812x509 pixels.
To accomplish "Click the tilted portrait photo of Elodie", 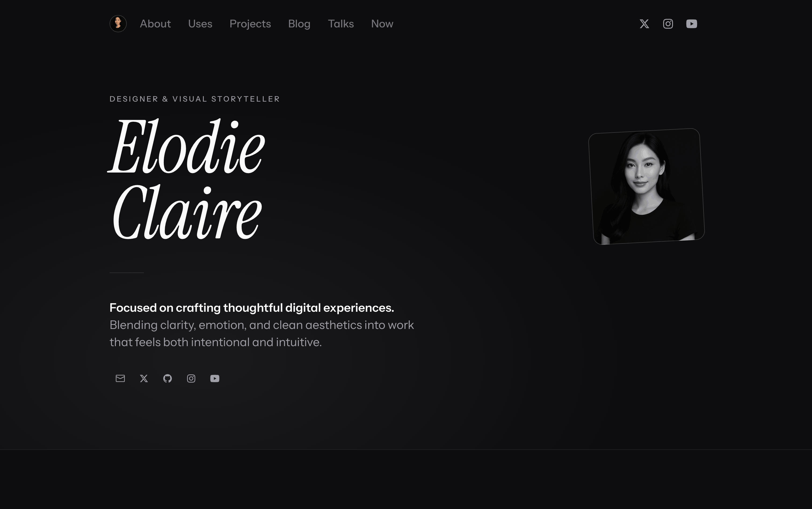I will point(646,187).
